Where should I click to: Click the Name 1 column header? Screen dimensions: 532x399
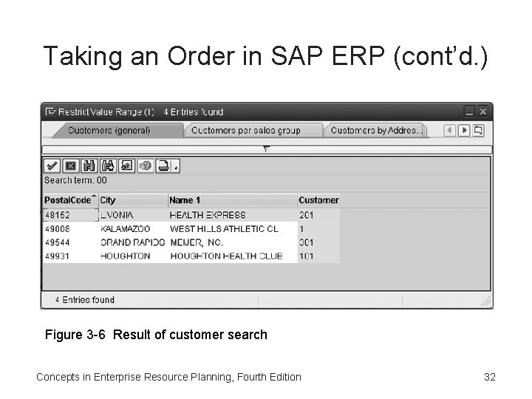[233, 200]
